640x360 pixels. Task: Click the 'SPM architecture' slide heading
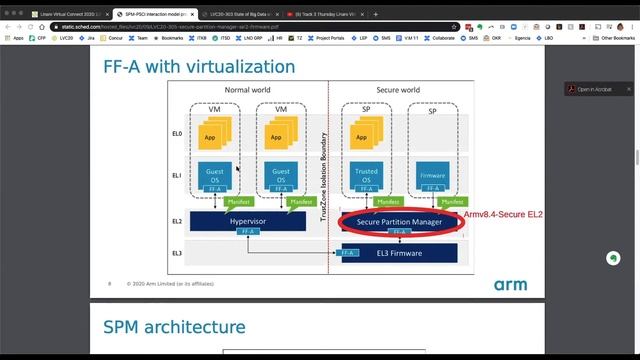pyautogui.click(x=174, y=327)
